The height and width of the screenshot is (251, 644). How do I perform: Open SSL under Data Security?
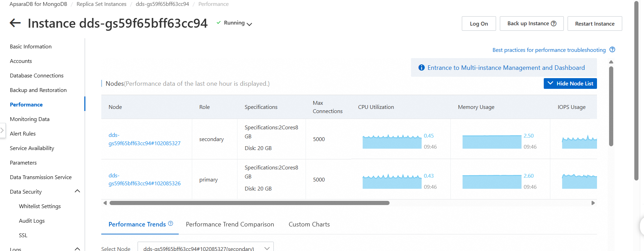pos(23,235)
